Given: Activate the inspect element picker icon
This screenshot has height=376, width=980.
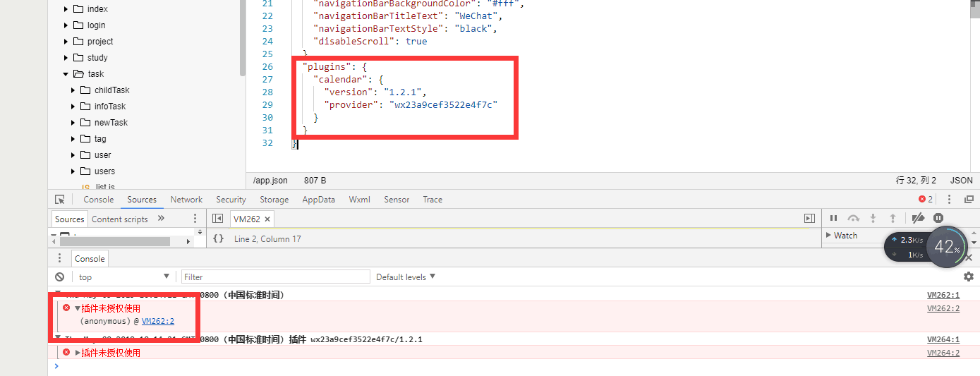Looking at the screenshot, I should point(60,200).
